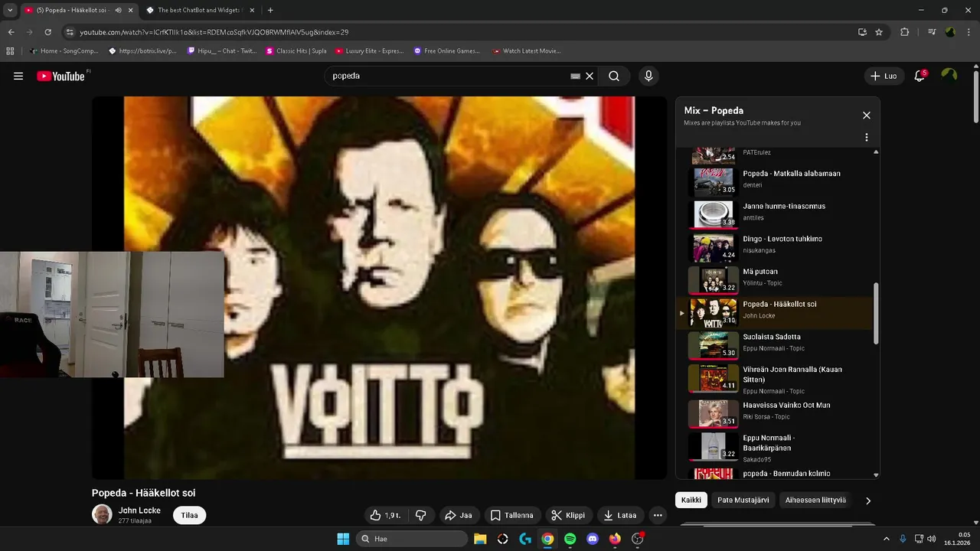The height and width of the screenshot is (551, 980).
Task: Share the video with Jaa
Action: [459, 515]
